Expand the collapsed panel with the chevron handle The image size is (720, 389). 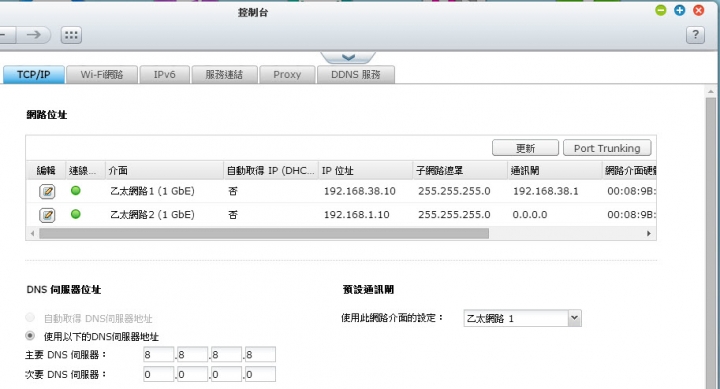tap(348, 57)
